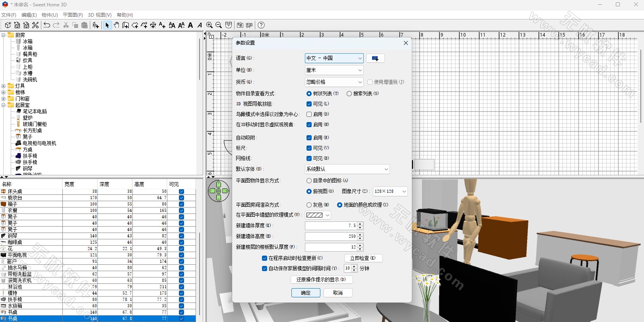This screenshot has width=644, height=322.
Task: Select the Create polylines tool
Action: 144,25
